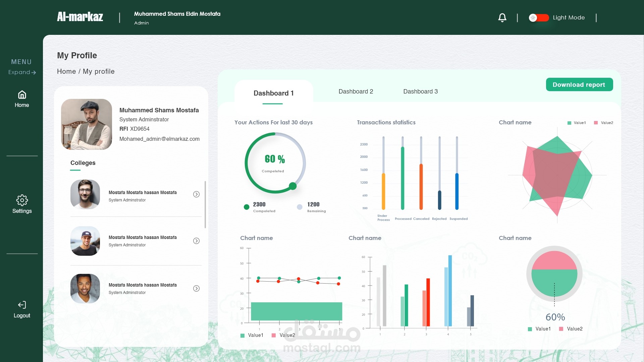Toggle the Light Mode switch
The image size is (644, 362).
(x=539, y=17)
